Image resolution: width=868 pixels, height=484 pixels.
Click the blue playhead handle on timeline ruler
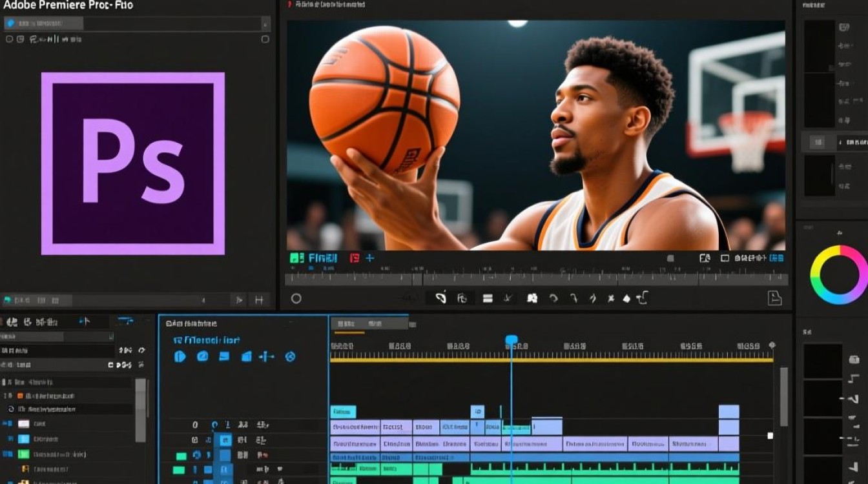coord(512,340)
